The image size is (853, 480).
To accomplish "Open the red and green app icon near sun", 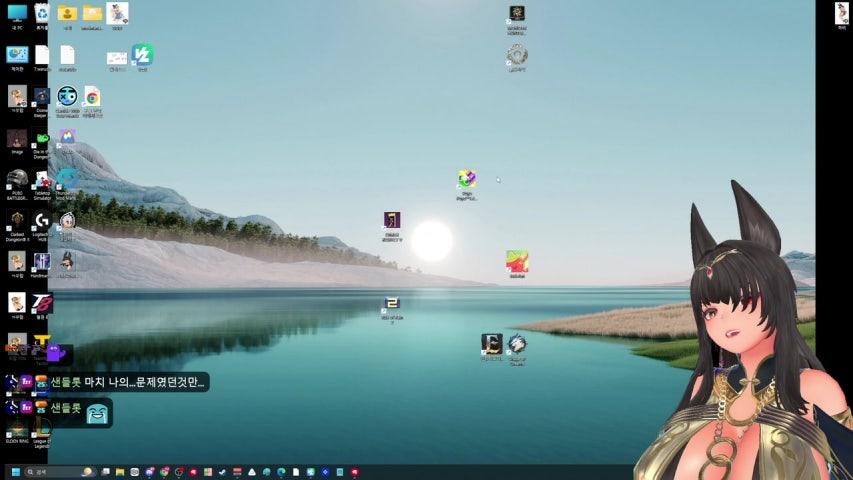I will [x=517, y=264].
